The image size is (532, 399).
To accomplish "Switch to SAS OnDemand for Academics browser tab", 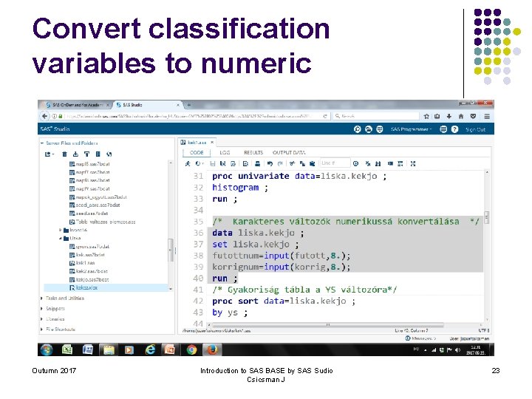I will point(78,105).
